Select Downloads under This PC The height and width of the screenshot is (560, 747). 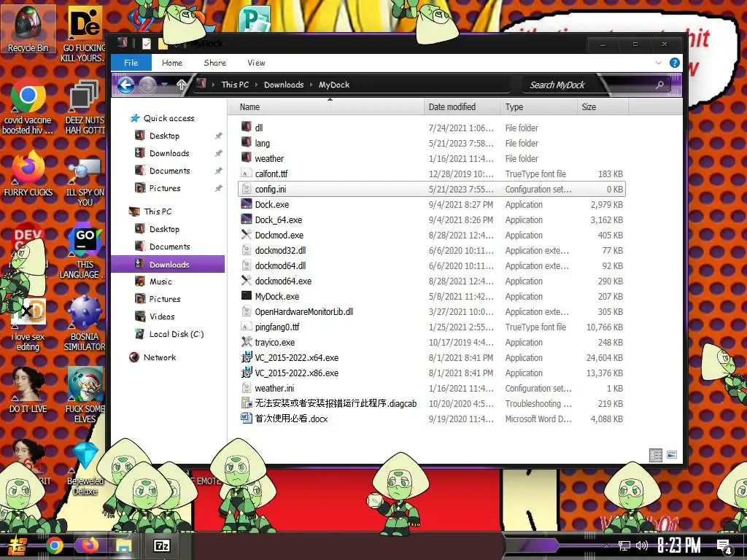click(168, 264)
